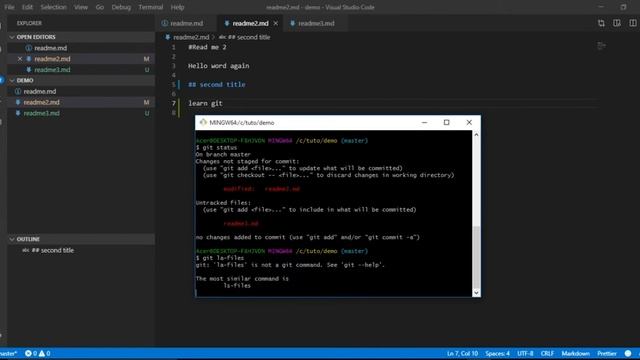Click the open changes compare icon
Viewport: 640px width, 360px height.
601,23
